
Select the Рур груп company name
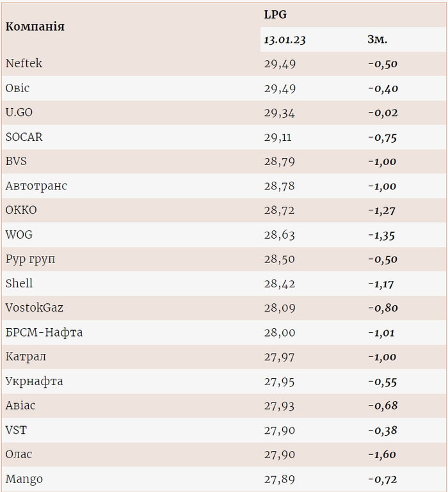31,259
